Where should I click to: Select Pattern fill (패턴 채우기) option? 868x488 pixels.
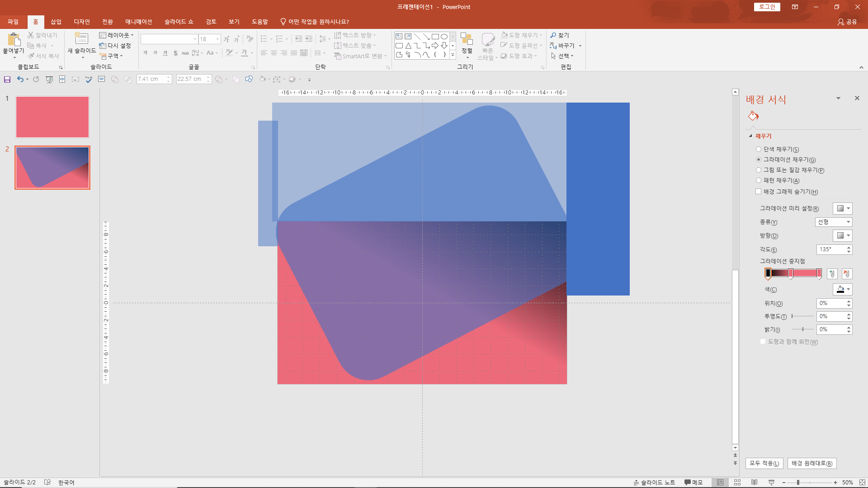tap(759, 180)
